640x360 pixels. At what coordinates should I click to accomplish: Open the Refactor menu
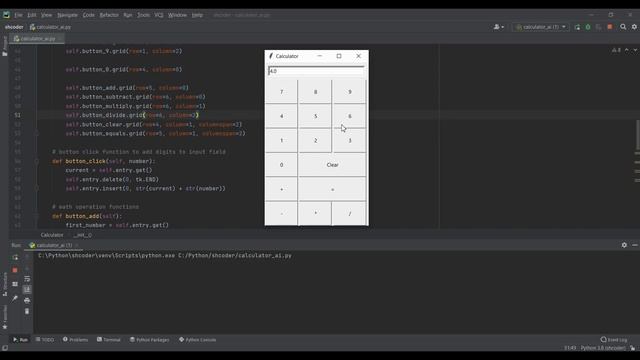point(109,15)
